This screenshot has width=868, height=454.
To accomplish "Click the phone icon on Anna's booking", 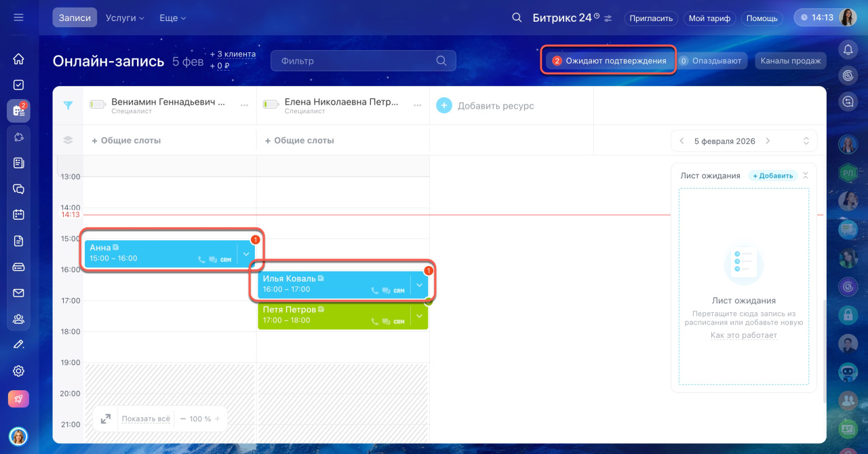I will (x=201, y=259).
